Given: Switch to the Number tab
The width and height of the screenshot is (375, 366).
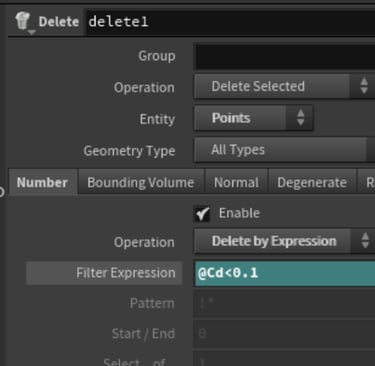Looking at the screenshot, I should click(43, 182).
